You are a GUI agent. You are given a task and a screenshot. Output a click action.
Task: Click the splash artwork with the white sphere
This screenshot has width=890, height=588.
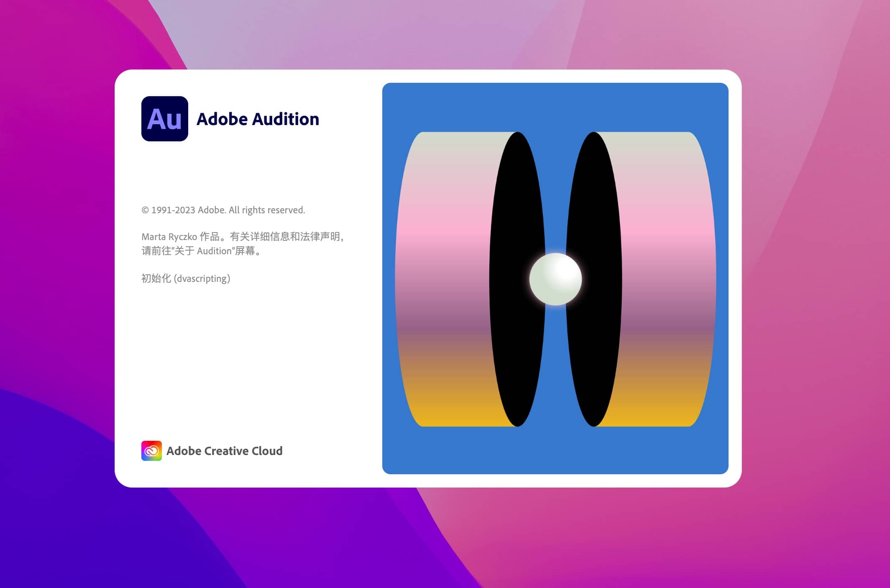555,279
